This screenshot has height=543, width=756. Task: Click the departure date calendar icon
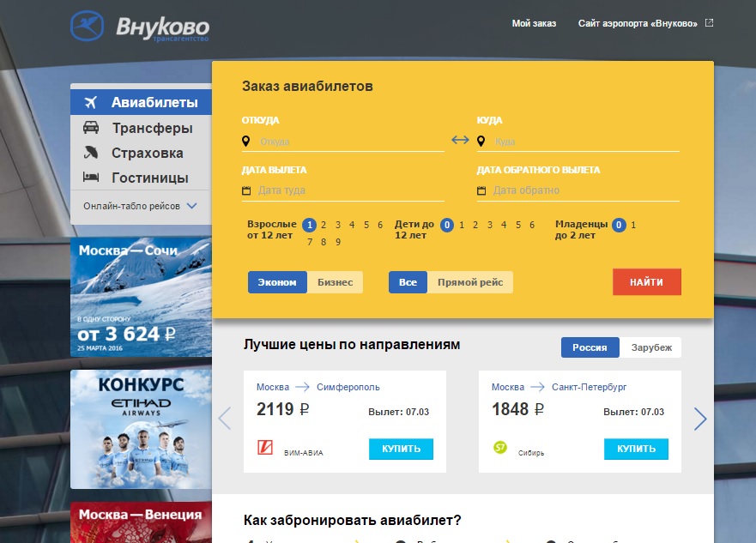pos(246,190)
